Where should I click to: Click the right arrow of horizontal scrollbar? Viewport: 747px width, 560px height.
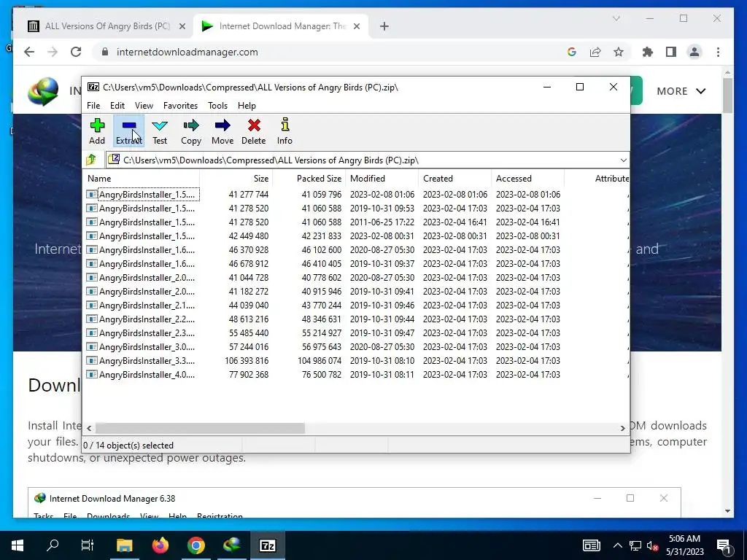click(x=622, y=428)
